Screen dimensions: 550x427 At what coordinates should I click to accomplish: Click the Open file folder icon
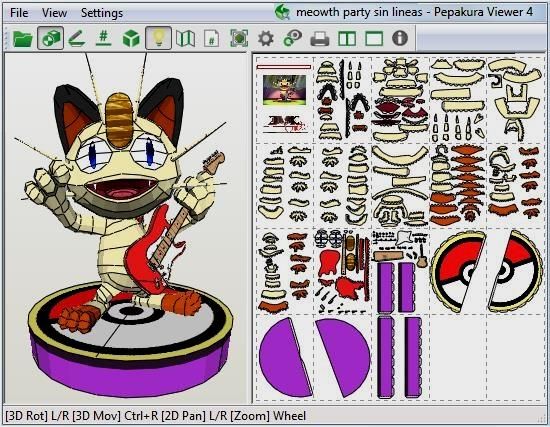point(22,38)
